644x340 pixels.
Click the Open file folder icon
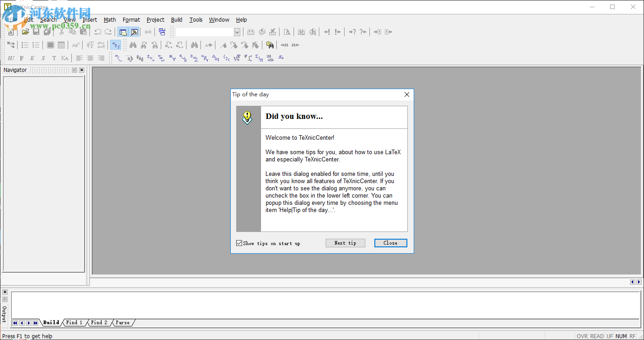(25, 32)
